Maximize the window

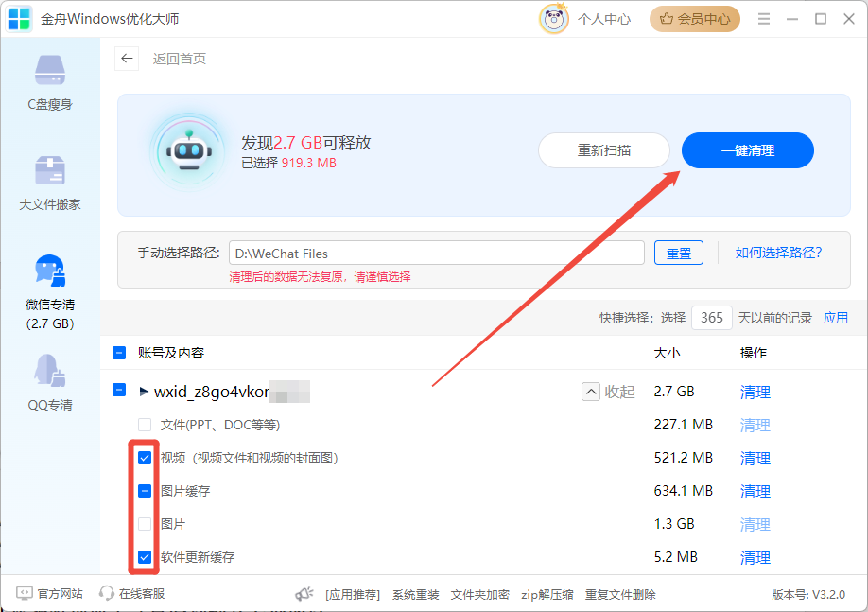tap(821, 19)
